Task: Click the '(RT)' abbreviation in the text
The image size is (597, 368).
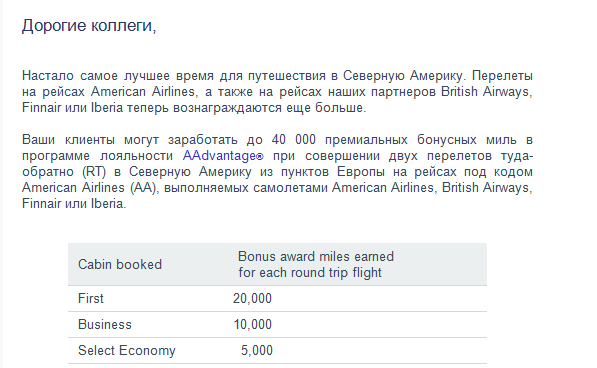Action: coord(94,172)
